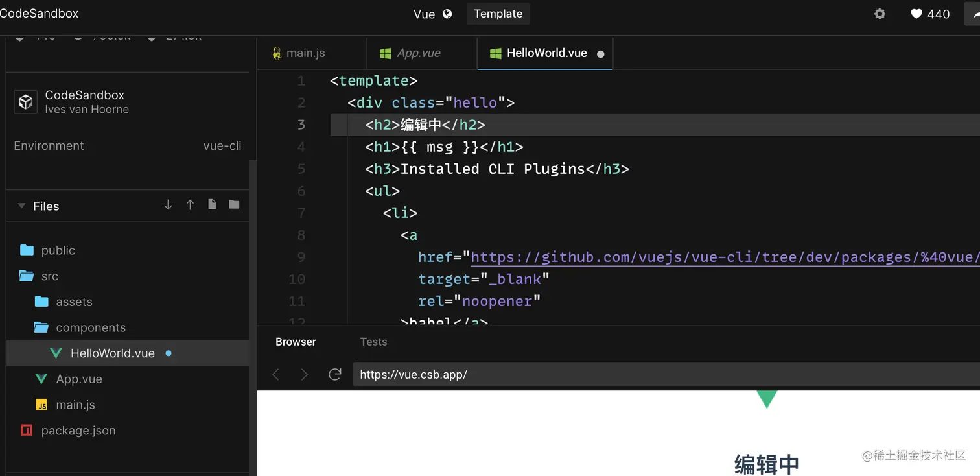Click the settings gear icon

coord(880,14)
